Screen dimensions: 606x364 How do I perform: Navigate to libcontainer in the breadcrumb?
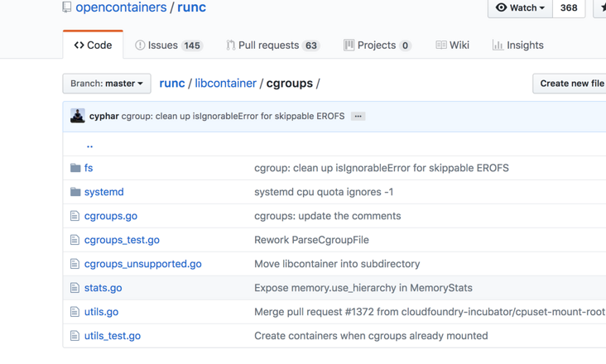point(225,84)
